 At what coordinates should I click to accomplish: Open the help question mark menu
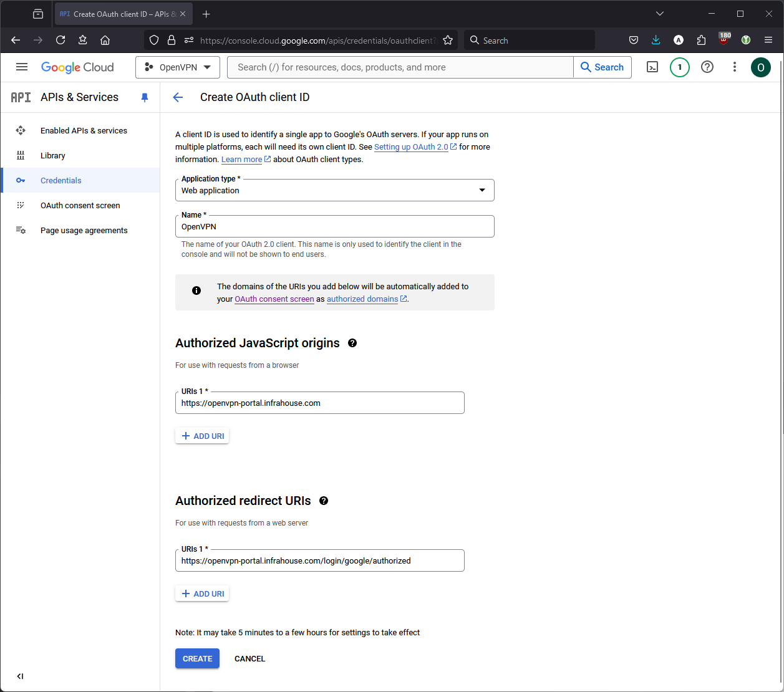pyautogui.click(x=707, y=67)
